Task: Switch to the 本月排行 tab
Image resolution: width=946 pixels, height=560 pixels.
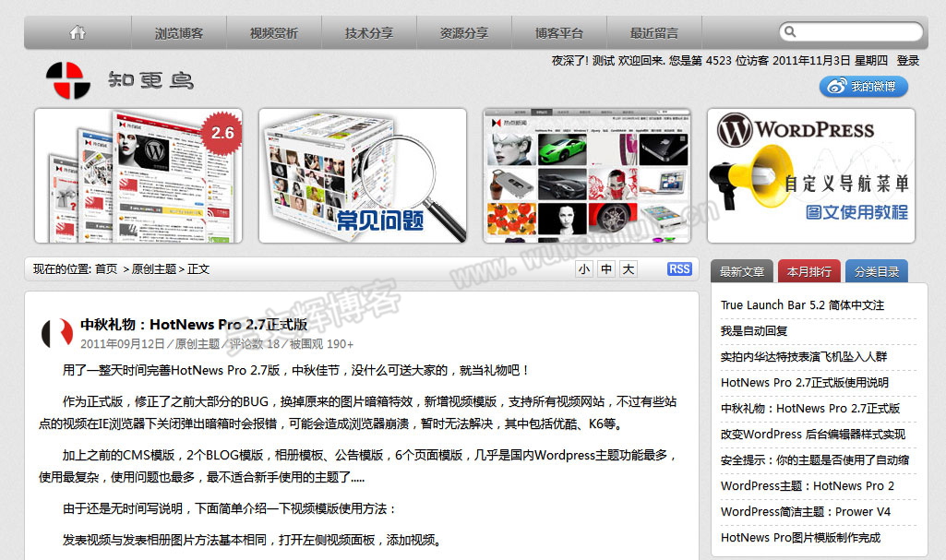Action: point(808,271)
